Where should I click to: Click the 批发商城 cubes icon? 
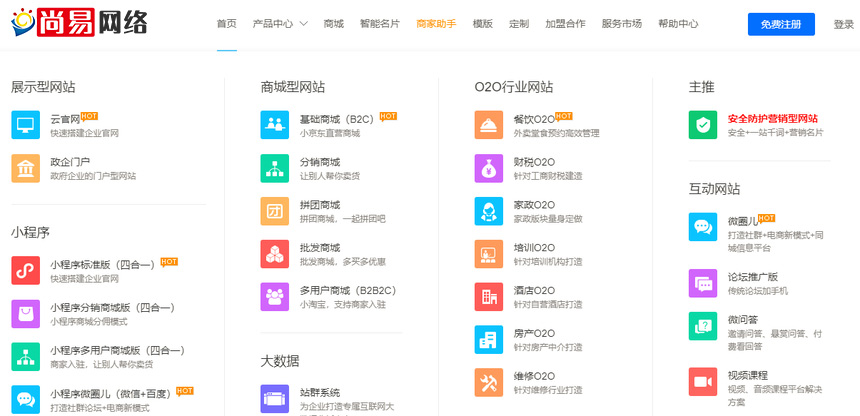275,254
